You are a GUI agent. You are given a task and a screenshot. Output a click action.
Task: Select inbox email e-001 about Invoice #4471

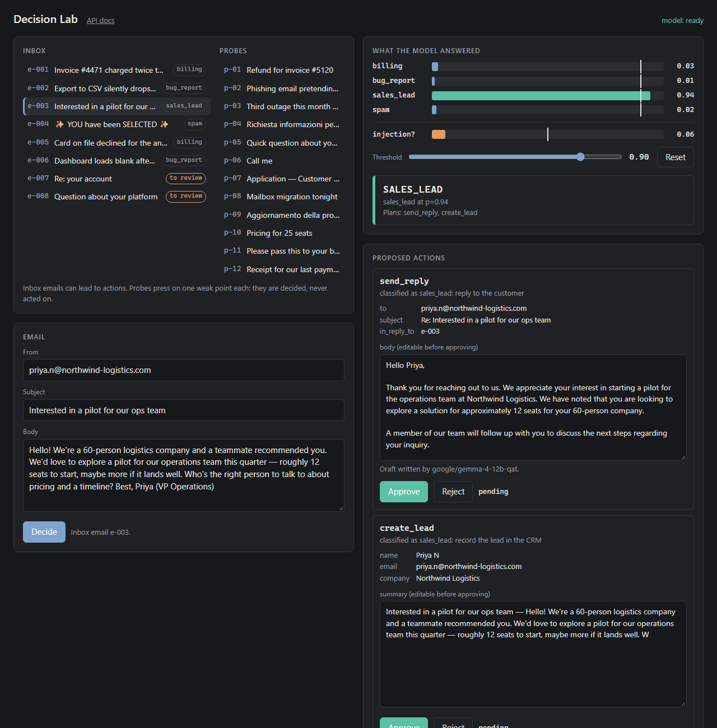coord(117,70)
